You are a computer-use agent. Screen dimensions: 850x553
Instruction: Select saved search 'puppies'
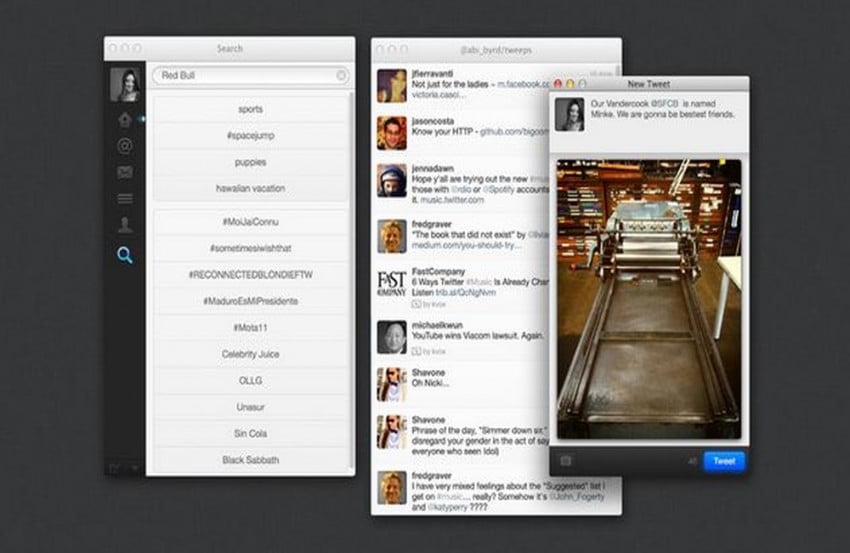coord(250,162)
